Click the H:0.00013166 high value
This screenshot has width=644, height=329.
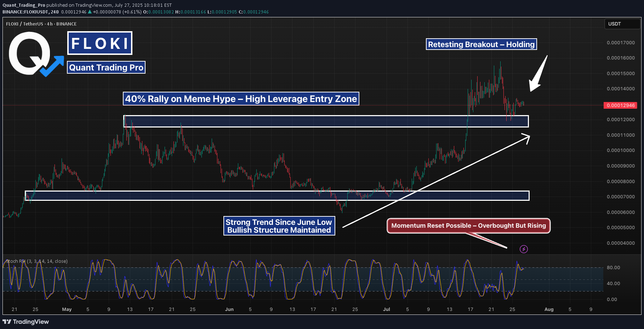(x=190, y=12)
